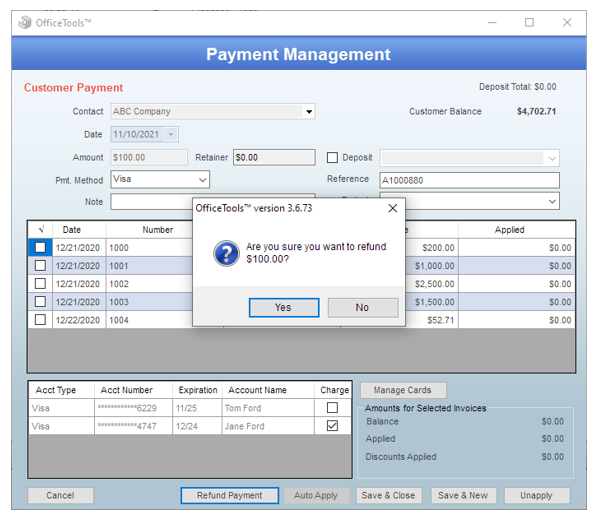Select the $2,500.00 balance cell
Image resolution: width=601 pixels, height=528 pixels.
431,284
